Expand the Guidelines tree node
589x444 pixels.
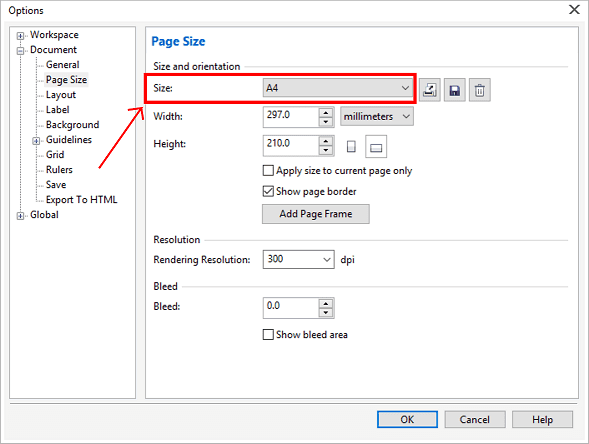click(36, 141)
